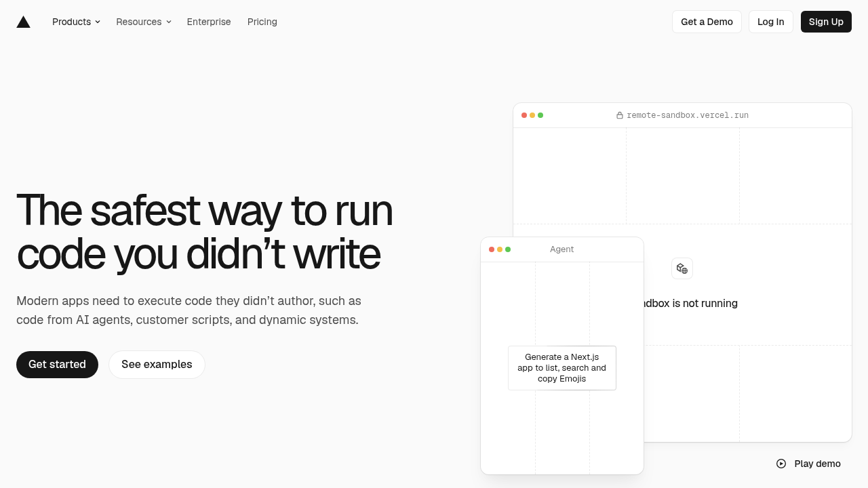The width and height of the screenshot is (868, 488).
Task: Click the Agent window title
Action: point(561,249)
